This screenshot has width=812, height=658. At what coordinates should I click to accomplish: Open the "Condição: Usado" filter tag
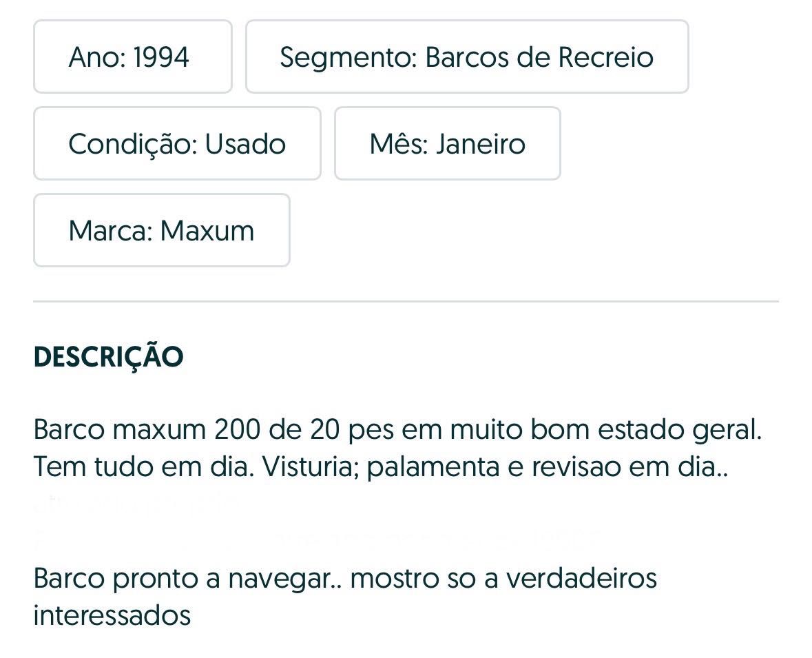coord(177,143)
